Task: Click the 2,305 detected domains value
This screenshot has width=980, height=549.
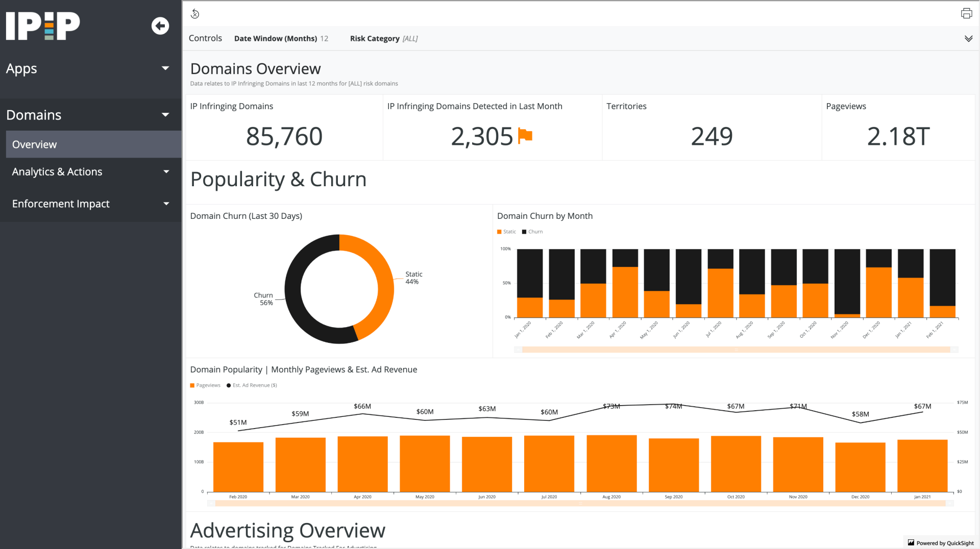Action: click(x=482, y=136)
